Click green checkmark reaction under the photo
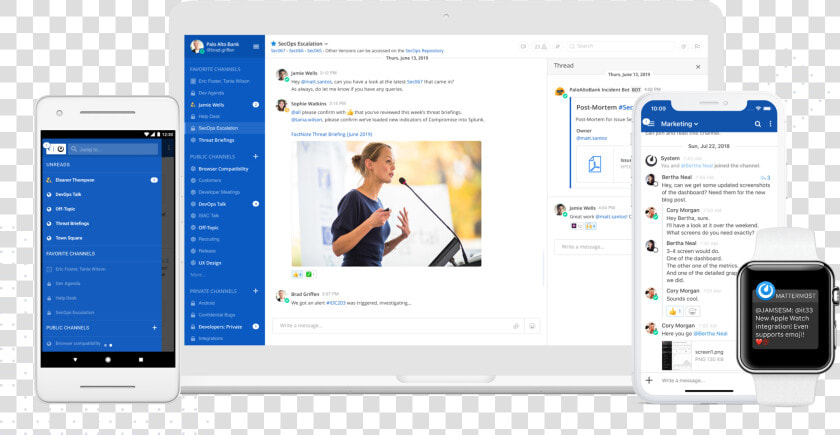Image resolution: width=840 pixels, height=435 pixels. pyautogui.click(x=311, y=274)
